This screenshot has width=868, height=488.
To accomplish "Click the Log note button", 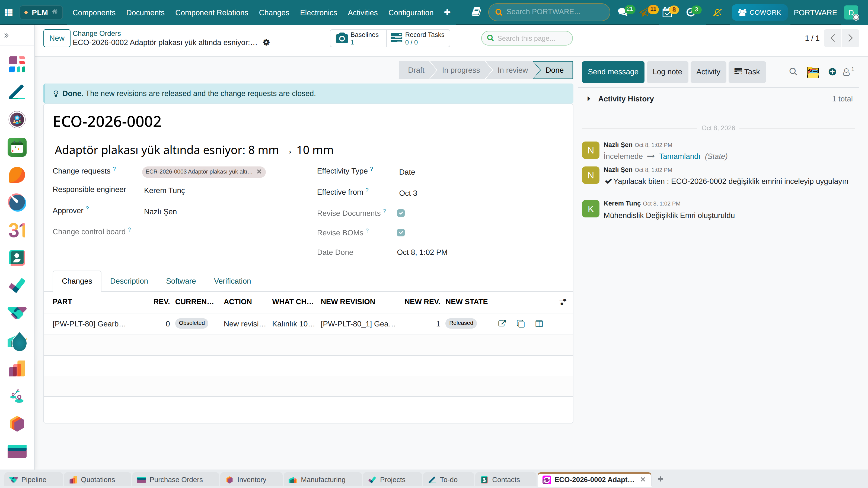I will [x=667, y=72].
